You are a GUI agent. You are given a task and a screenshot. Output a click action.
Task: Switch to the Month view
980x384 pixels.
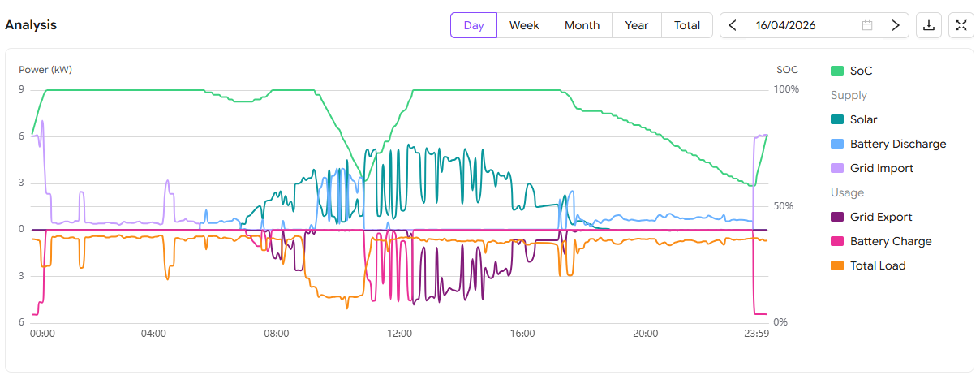(x=582, y=25)
